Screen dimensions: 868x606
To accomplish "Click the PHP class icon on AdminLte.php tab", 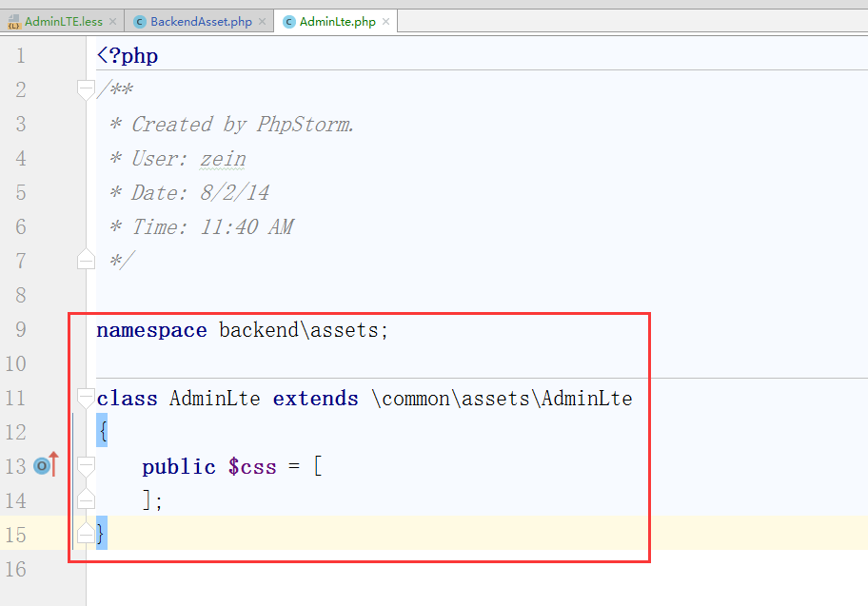I will [x=288, y=21].
